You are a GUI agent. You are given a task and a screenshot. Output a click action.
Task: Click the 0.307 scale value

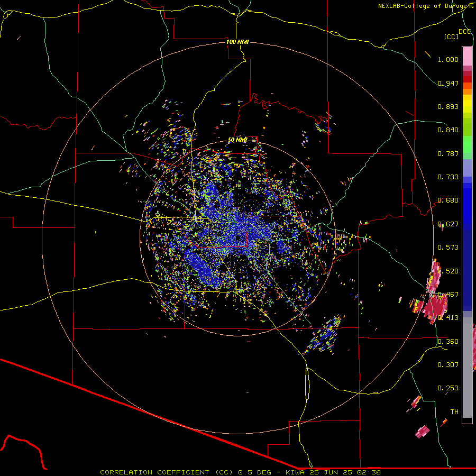tap(448, 365)
